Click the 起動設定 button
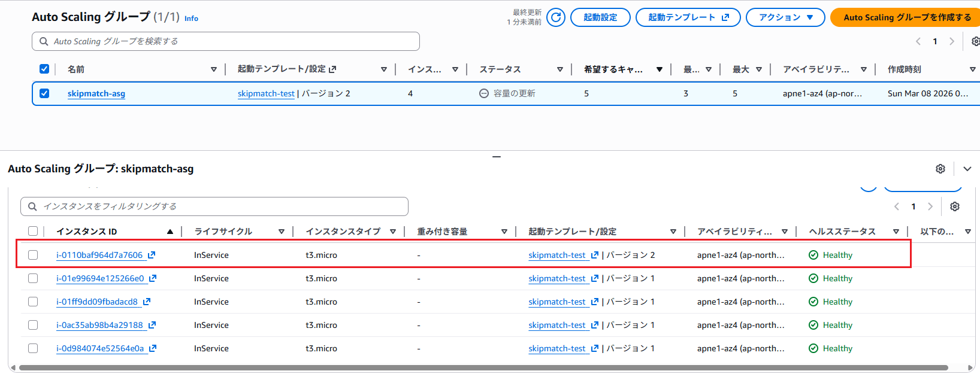The height and width of the screenshot is (377, 980). 600,17
